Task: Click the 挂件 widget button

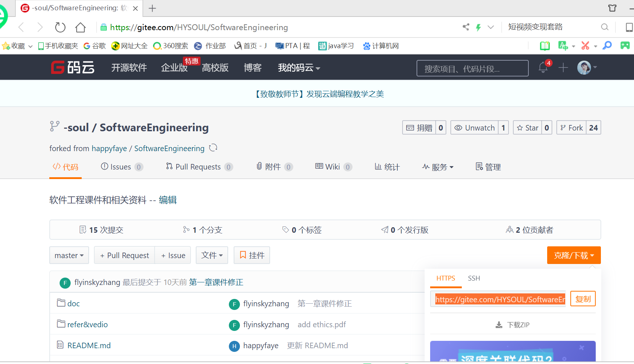Action: click(x=252, y=255)
